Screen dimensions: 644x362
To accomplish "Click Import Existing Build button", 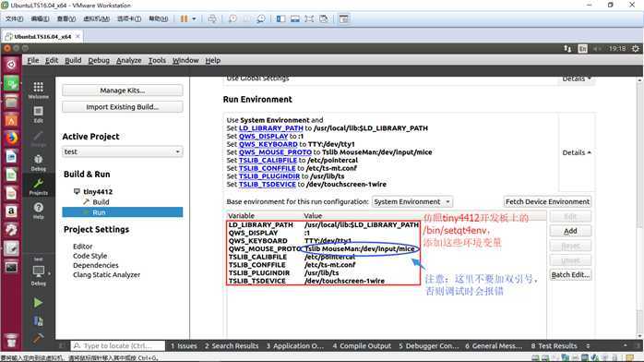I will tap(123, 107).
